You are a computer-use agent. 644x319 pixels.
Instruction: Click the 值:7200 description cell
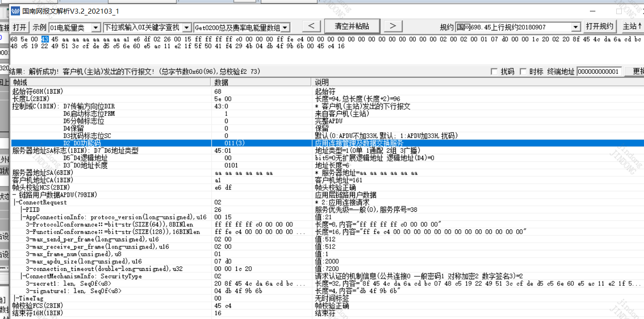pos(326,269)
